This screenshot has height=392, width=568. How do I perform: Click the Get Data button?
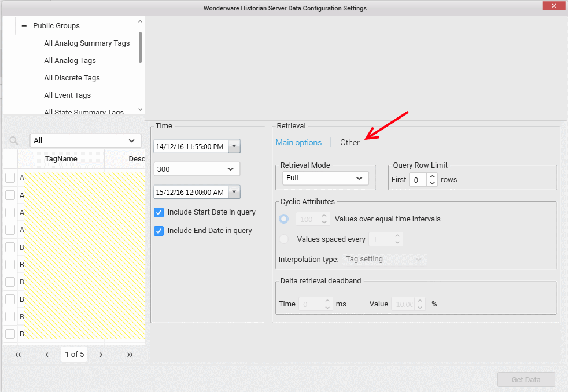click(526, 380)
